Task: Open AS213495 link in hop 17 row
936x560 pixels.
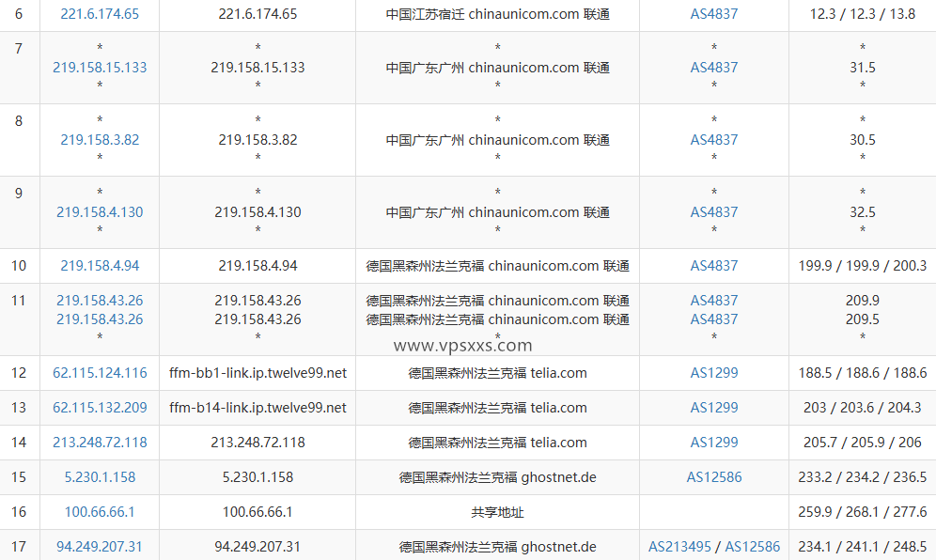Action: pyautogui.click(x=679, y=546)
